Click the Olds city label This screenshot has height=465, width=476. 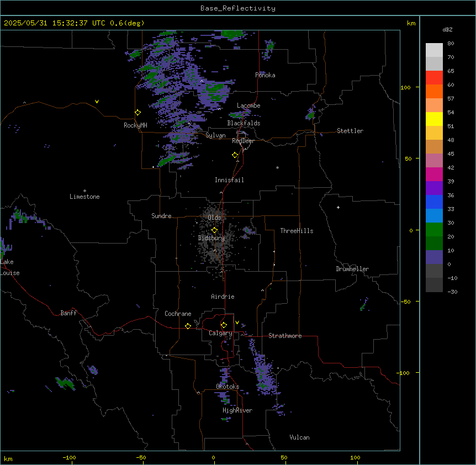(x=214, y=218)
